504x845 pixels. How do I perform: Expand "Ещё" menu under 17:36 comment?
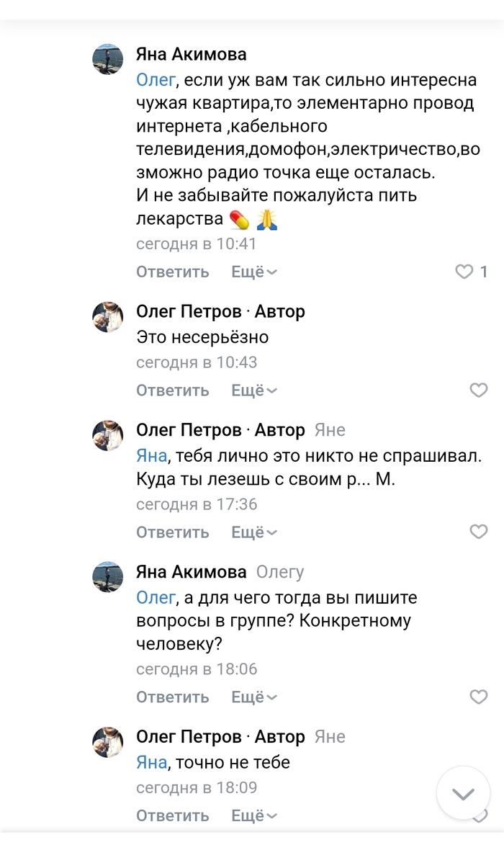click(x=253, y=532)
